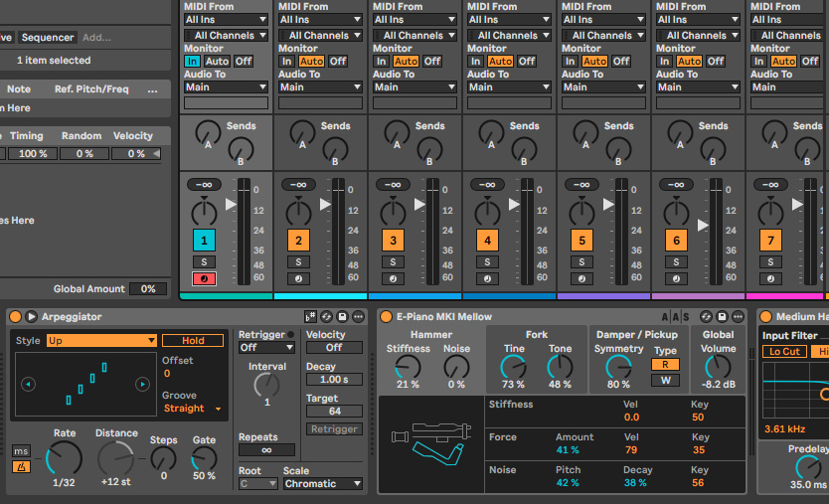Open Root note C dropdown
The height and width of the screenshot is (504, 829).
coord(258,484)
